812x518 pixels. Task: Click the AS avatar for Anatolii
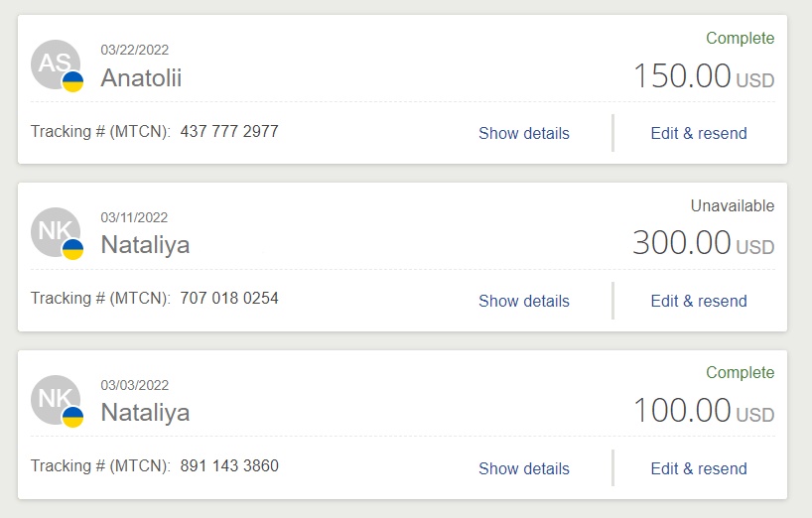(x=55, y=65)
